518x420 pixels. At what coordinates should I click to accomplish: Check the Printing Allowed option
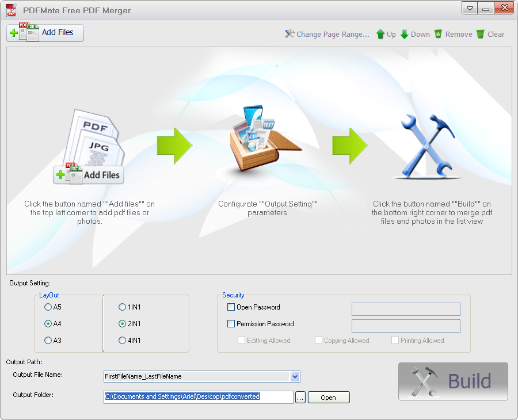(x=395, y=341)
